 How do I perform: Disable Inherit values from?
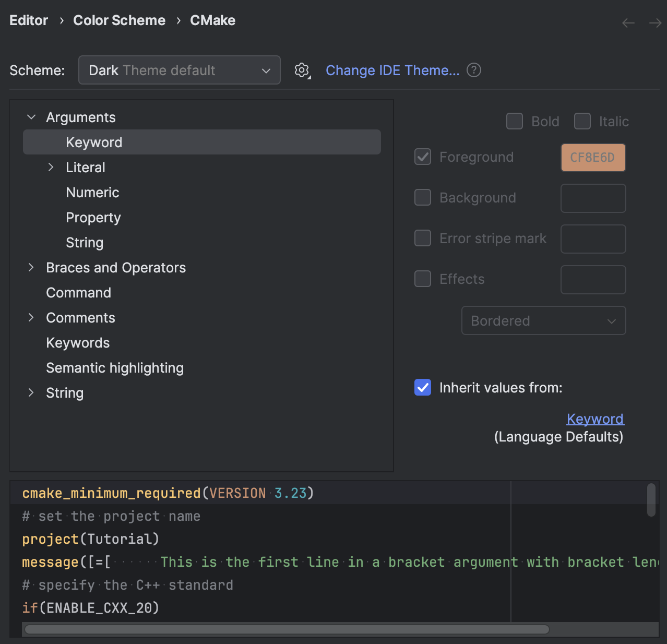tap(423, 387)
